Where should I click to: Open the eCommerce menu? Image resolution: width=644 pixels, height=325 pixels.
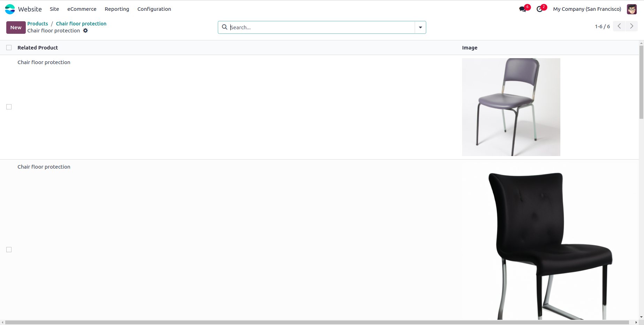82,9
